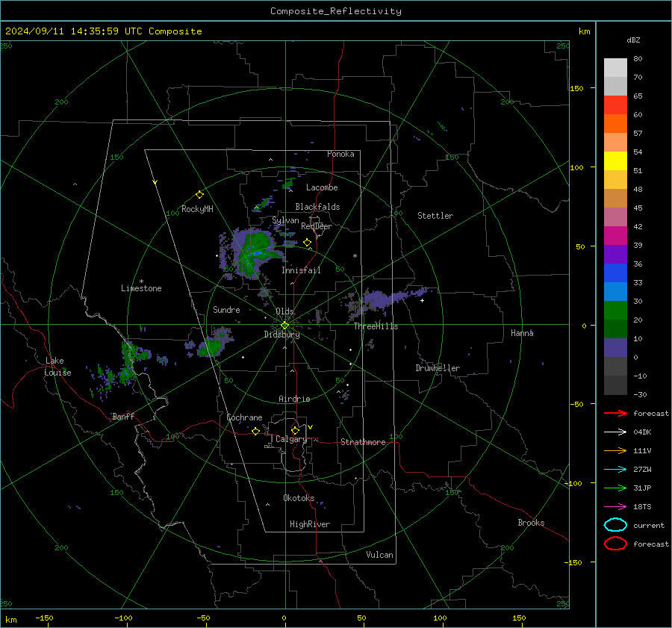Click the orange 111V arrow legend icon
The width and height of the screenshot is (672, 628).
615,450
